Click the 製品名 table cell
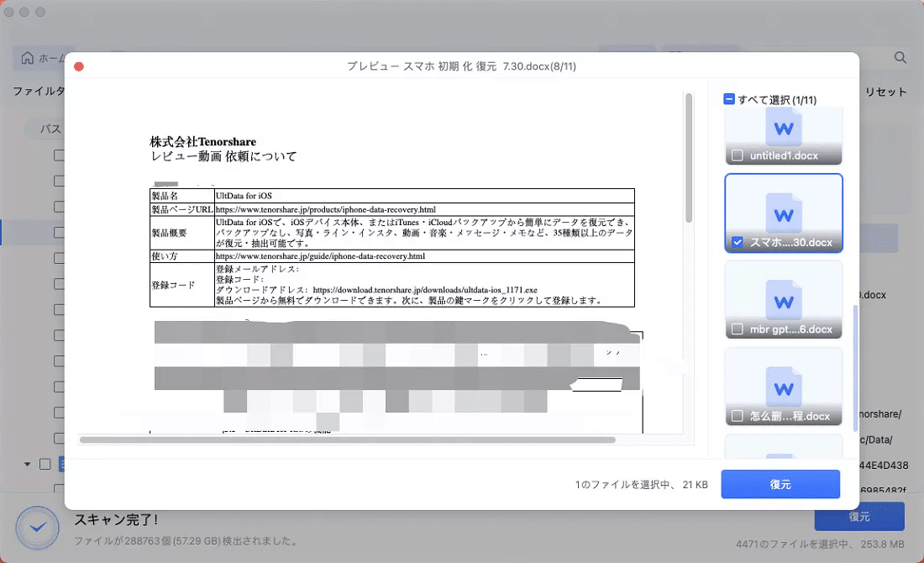This screenshot has height=563, width=924. click(182, 196)
